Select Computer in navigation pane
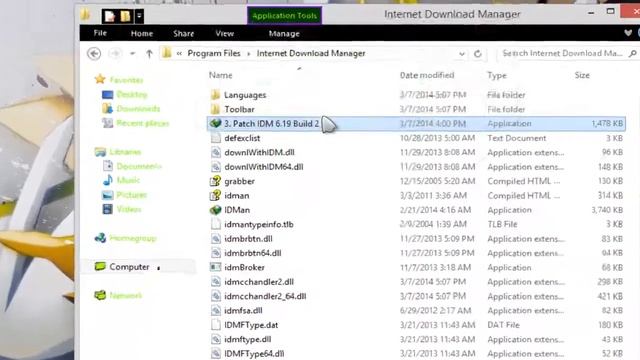Screen dimensions: 640x360 [x=129, y=267]
